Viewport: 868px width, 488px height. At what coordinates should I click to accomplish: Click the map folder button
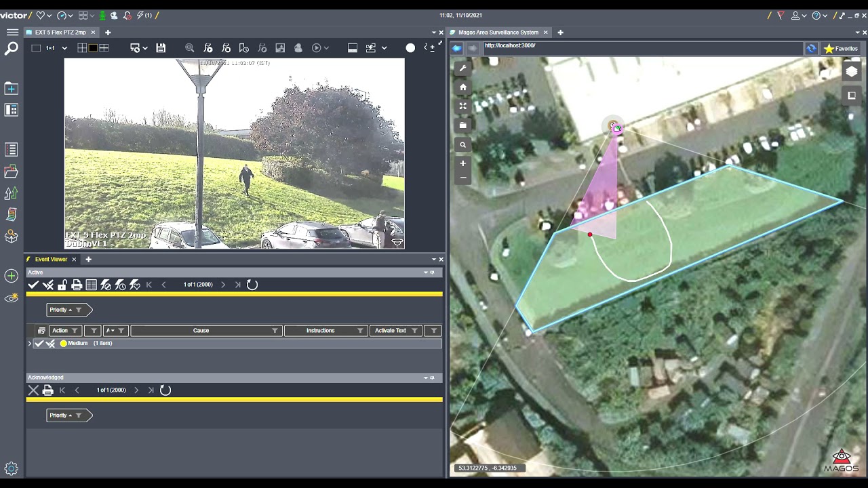click(463, 125)
